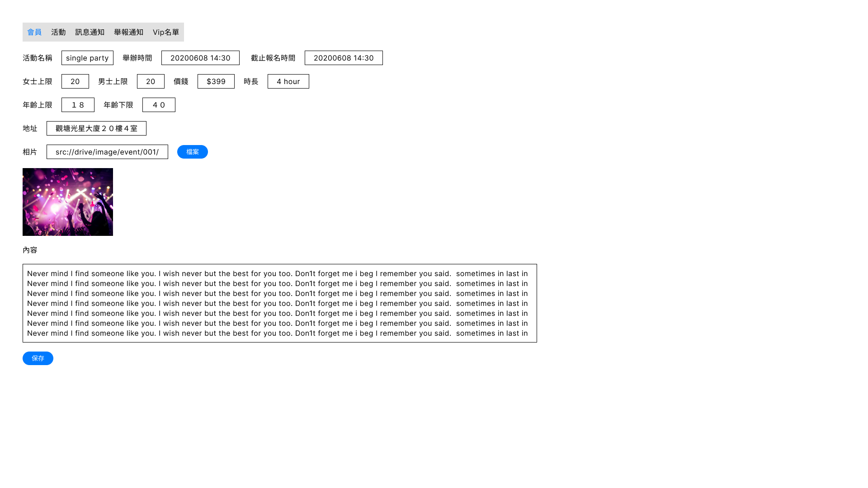Select the 年齡下限 input box

pos(159,105)
